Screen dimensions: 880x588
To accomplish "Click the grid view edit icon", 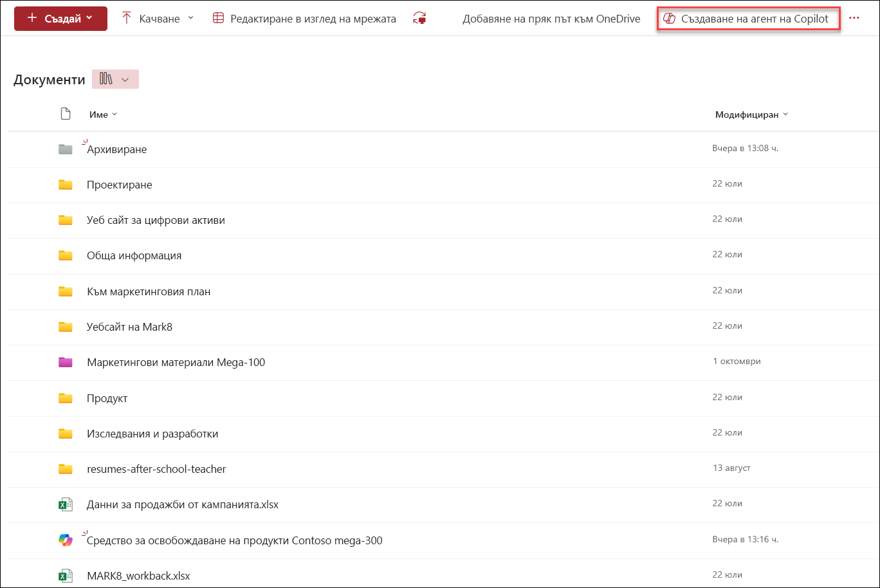I will tap(219, 19).
